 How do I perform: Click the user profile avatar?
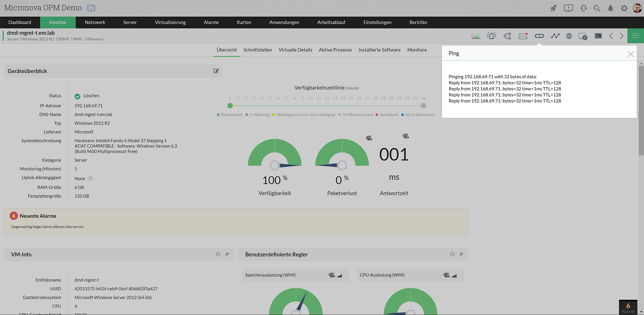(x=637, y=8)
